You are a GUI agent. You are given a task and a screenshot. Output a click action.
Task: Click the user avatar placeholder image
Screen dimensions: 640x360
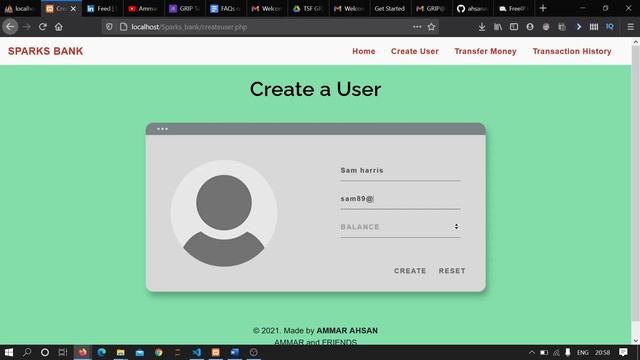pos(224,213)
